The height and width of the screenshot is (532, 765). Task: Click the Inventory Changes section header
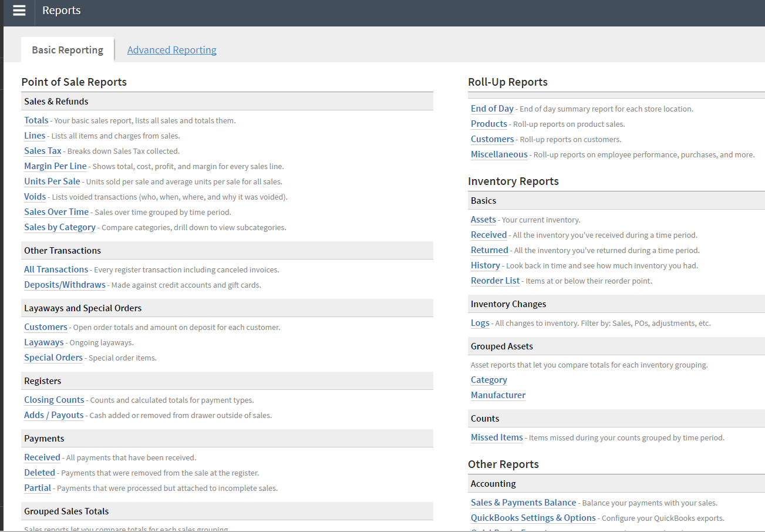pyautogui.click(x=616, y=304)
